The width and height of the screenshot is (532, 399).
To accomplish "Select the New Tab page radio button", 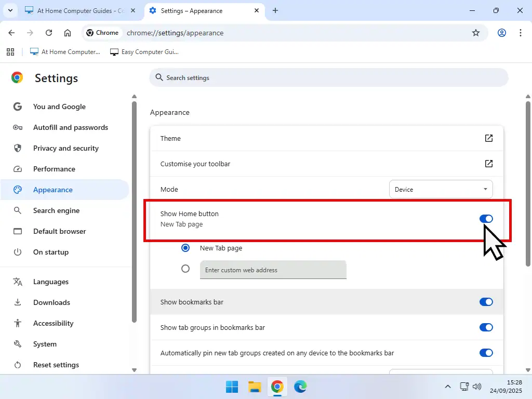I will 185,248.
